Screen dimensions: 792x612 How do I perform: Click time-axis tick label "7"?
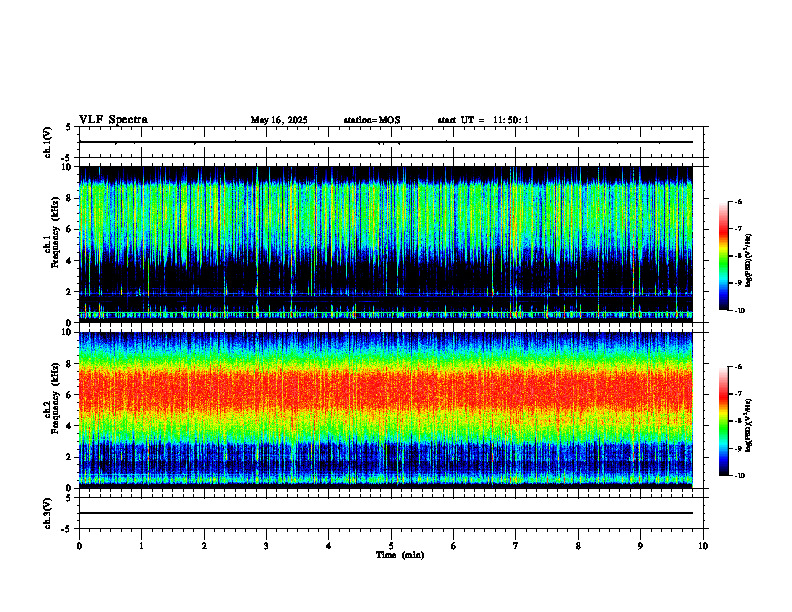pos(516,546)
